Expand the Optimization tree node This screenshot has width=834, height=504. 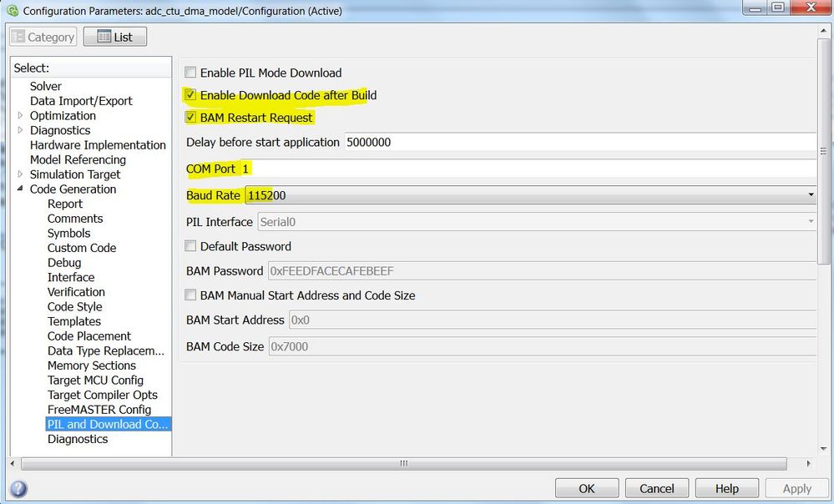point(20,115)
